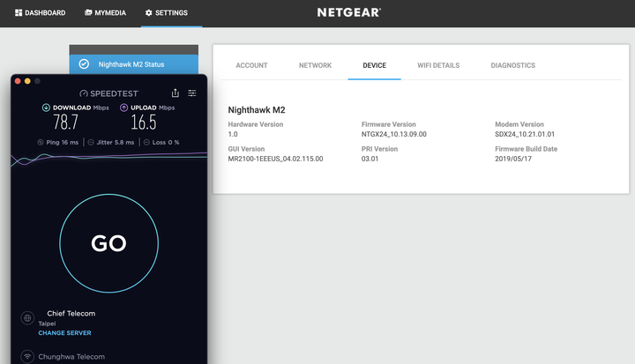Click the download arrow icon
The width and height of the screenshot is (635, 364).
pos(46,108)
